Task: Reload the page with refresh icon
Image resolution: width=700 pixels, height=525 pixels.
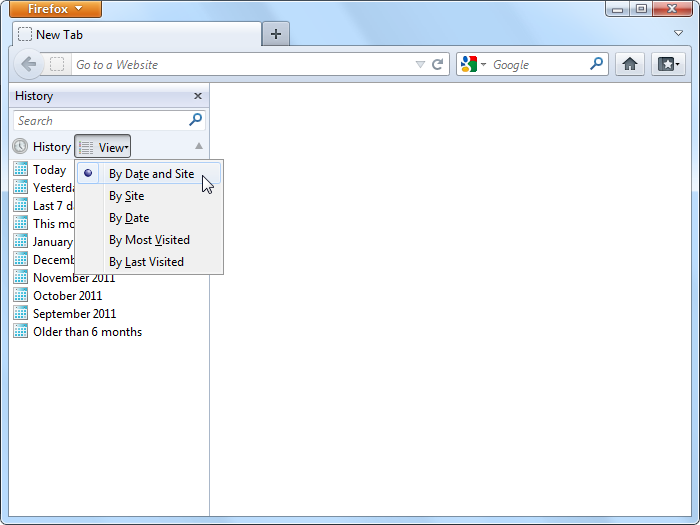Action: [x=437, y=64]
